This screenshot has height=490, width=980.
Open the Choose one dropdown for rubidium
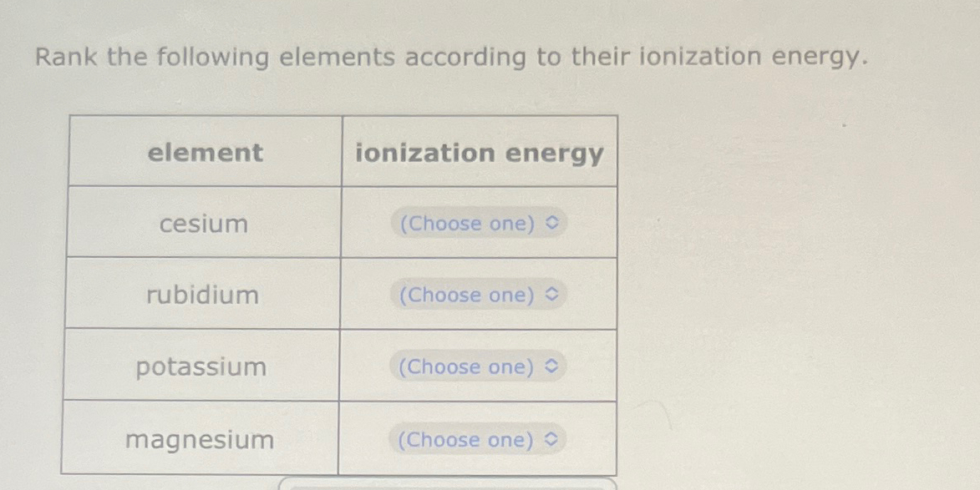pos(476,295)
